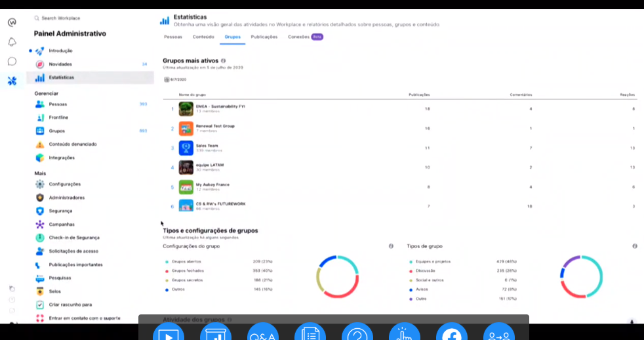Click the Configurações do grupo donut chart

coord(338,276)
